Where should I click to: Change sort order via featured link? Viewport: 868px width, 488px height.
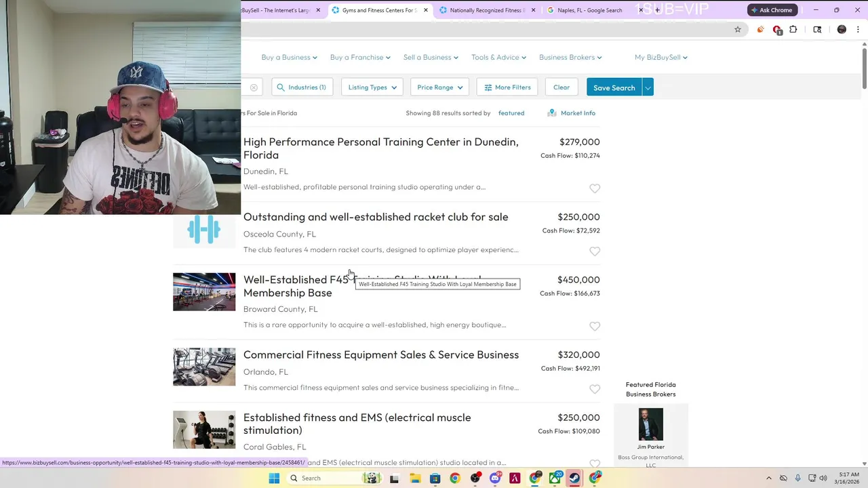[511, 113]
